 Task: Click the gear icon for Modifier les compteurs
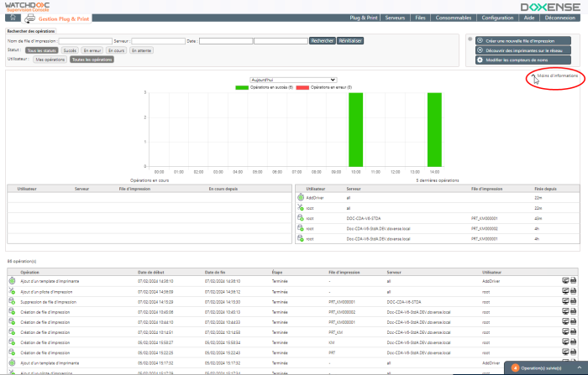point(480,60)
